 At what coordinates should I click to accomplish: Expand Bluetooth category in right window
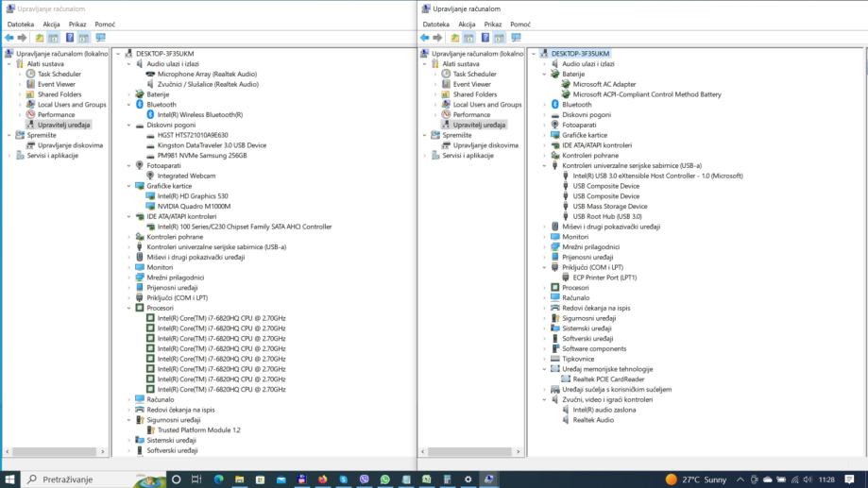[545, 105]
